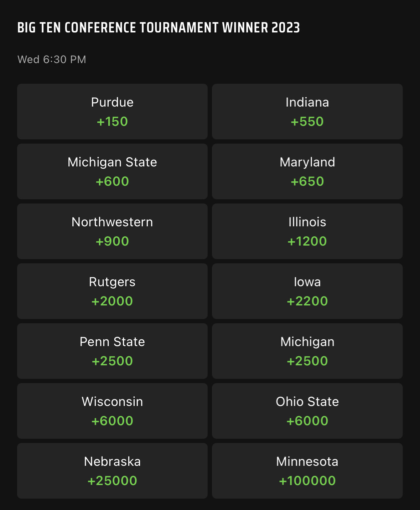Click the +100000 odds value
Image resolution: width=420 pixels, height=510 pixels.
click(x=307, y=481)
